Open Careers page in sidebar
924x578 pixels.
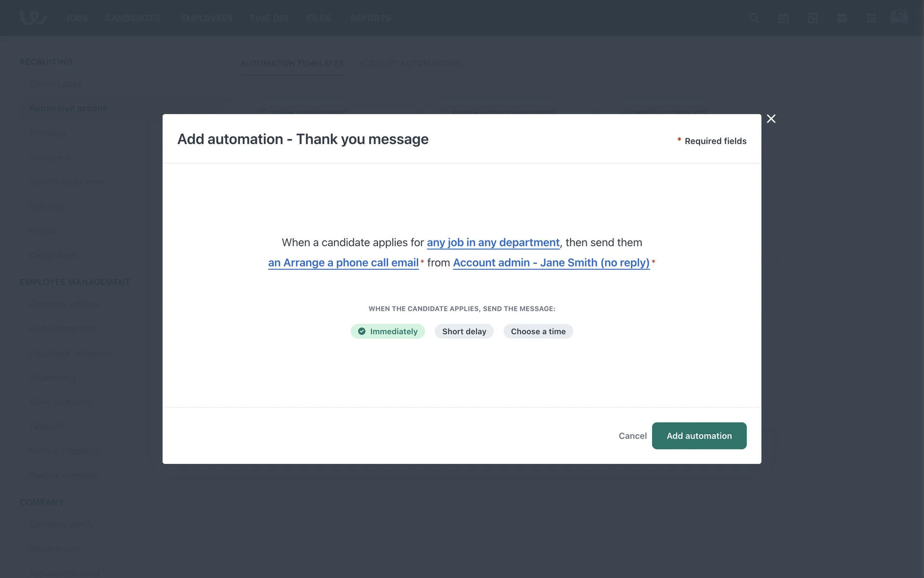pos(56,84)
